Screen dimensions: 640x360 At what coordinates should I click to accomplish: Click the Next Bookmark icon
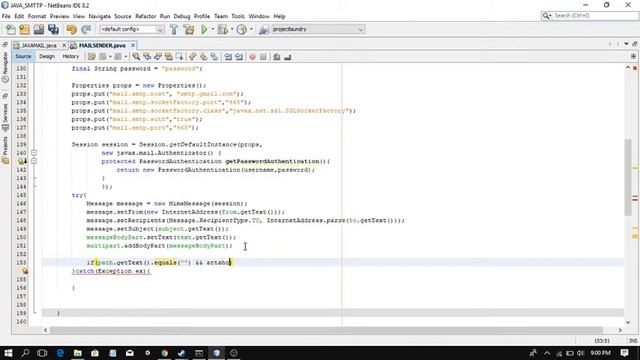pos(203,57)
